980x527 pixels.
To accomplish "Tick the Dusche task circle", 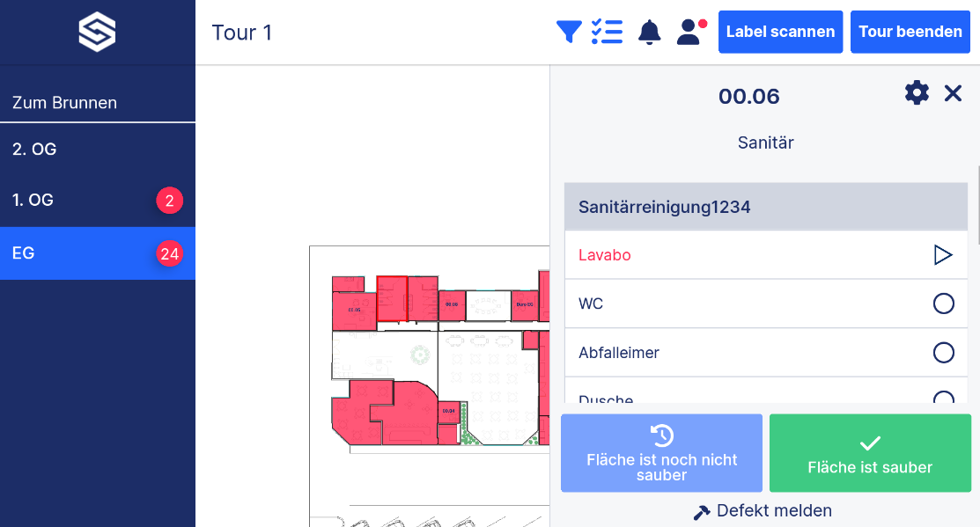I will (x=944, y=398).
